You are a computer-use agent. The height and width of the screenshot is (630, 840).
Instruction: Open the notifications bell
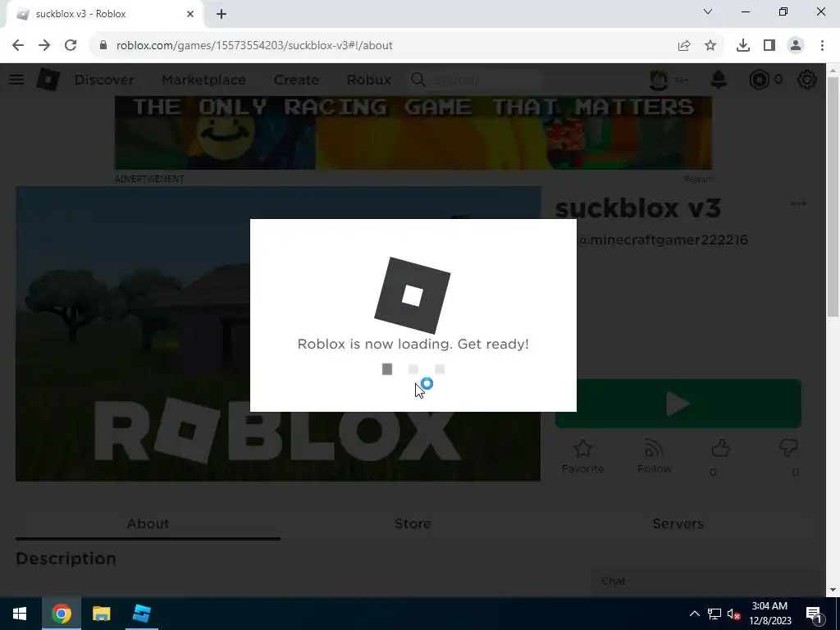tap(719, 80)
